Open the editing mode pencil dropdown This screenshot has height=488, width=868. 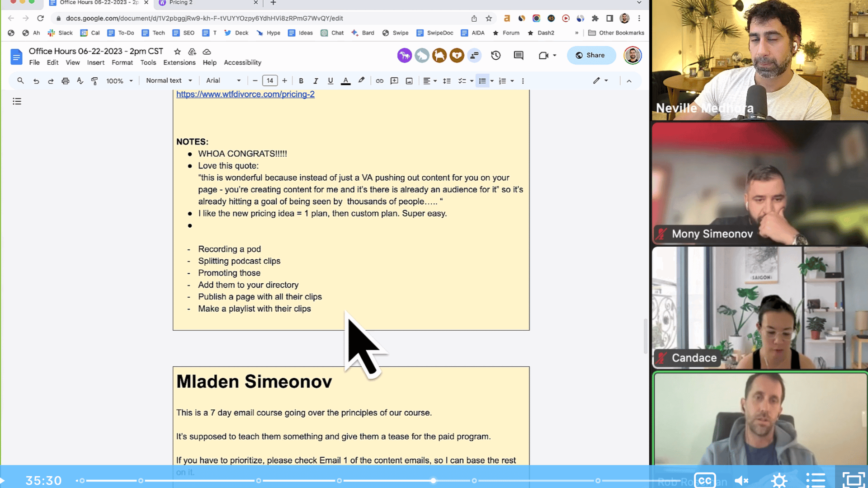pyautogui.click(x=601, y=80)
